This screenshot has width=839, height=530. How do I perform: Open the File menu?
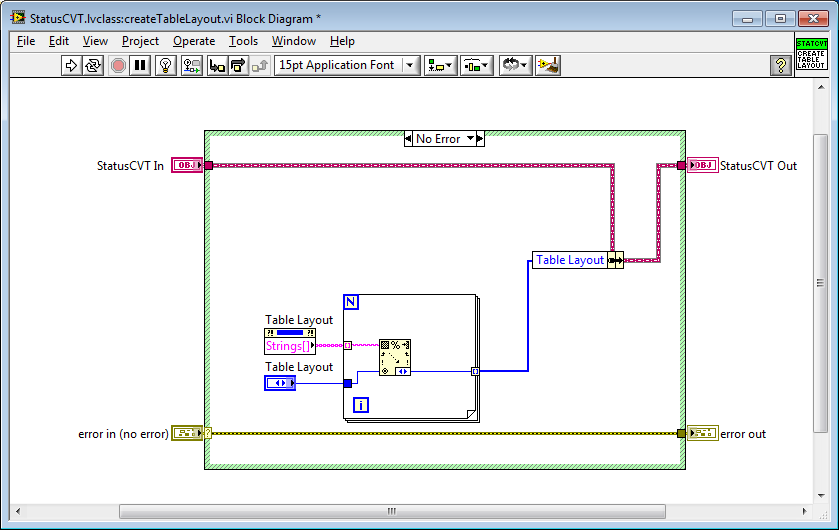(x=26, y=41)
